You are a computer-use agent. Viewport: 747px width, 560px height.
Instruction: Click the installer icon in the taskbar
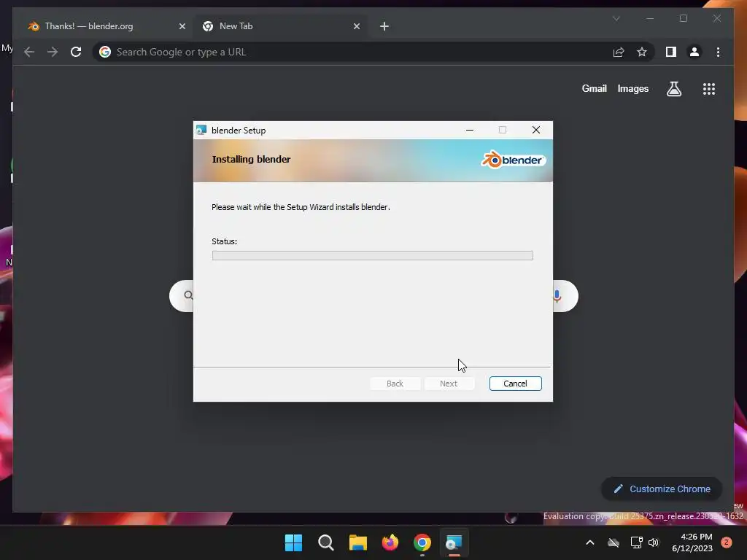pos(454,542)
